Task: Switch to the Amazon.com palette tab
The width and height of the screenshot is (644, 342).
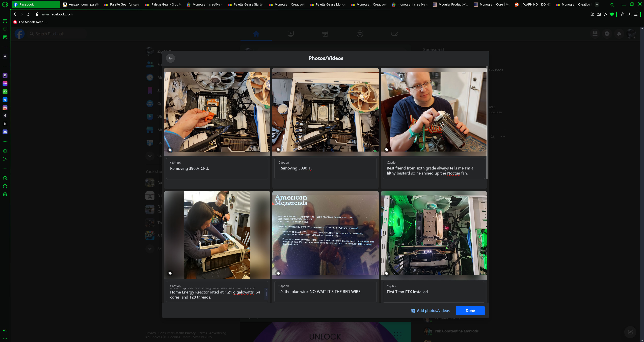Action: pos(81,5)
